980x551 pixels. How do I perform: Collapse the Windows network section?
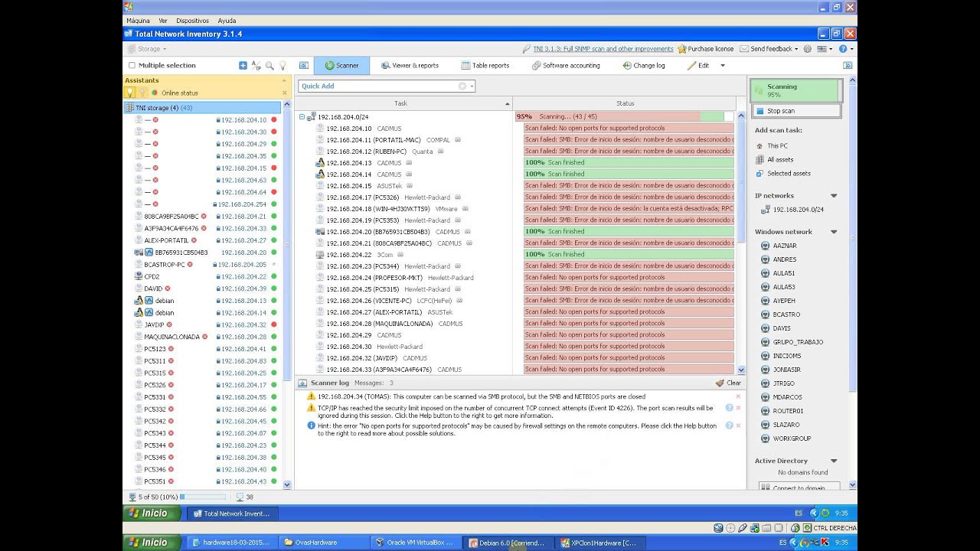[x=834, y=232]
